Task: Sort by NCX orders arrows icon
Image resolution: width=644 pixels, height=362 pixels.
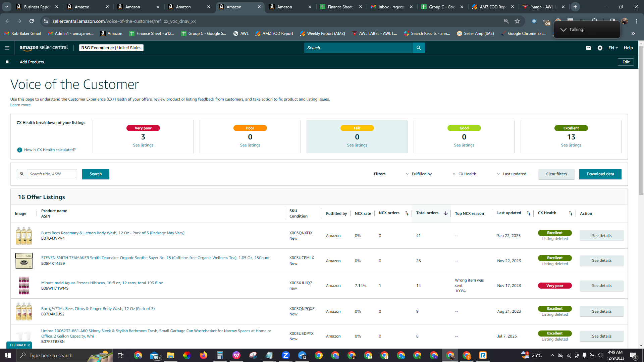Action: pyautogui.click(x=407, y=213)
